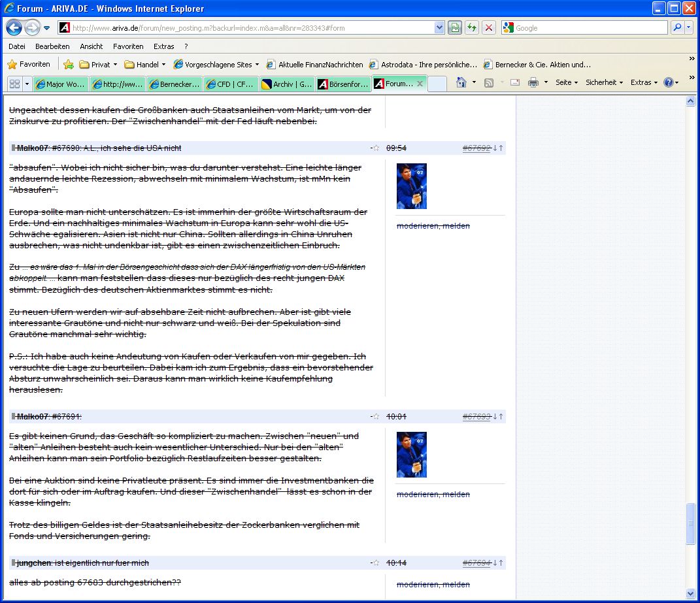Open Vorgeschlagene Sites dropdown

coord(216,65)
